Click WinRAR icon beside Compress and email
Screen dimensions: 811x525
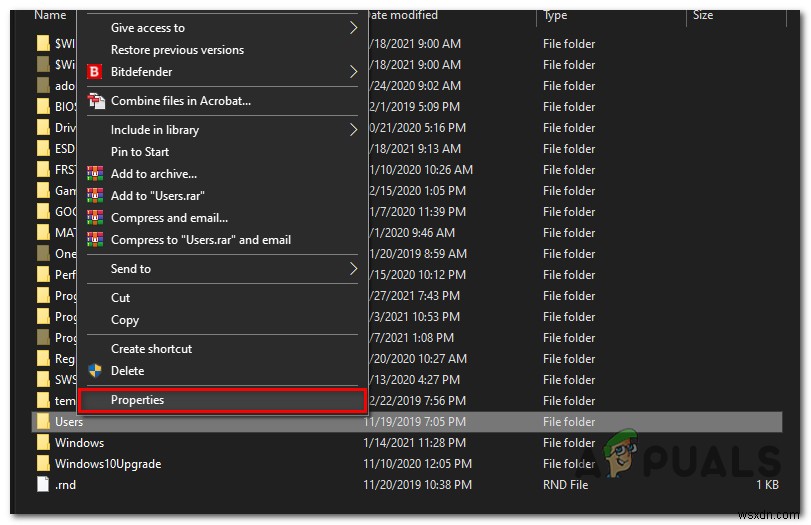click(95, 218)
